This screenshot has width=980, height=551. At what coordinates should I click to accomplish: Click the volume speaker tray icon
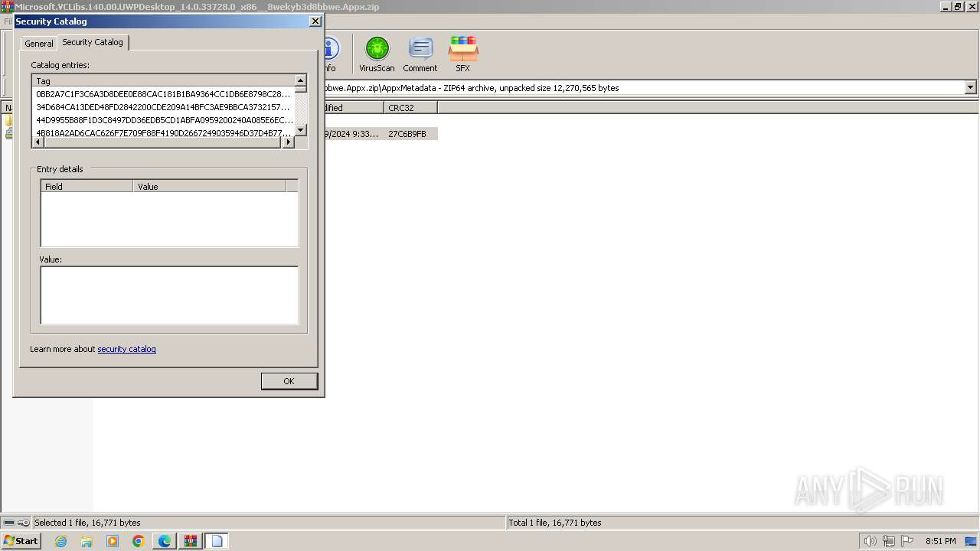click(x=870, y=541)
